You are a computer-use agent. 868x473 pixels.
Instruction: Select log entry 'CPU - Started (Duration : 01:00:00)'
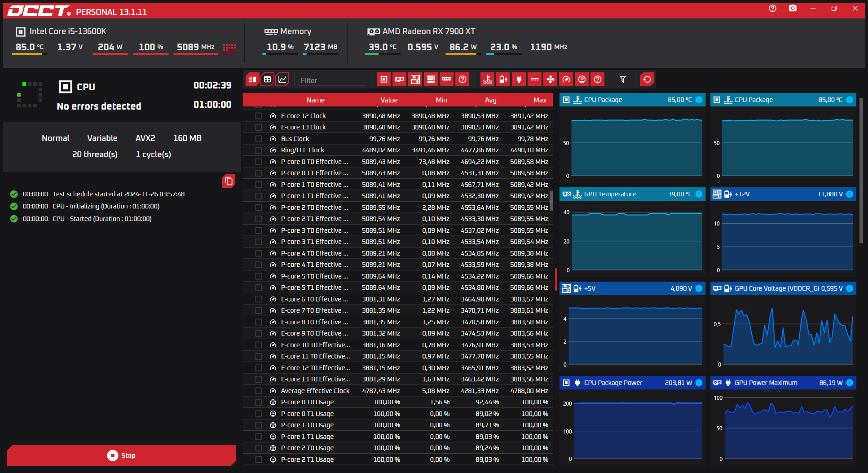pyautogui.click(x=102, y=219)
